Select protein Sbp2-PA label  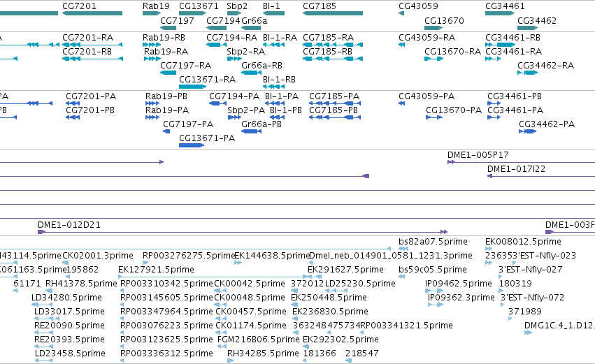click(x=246, y=110)
